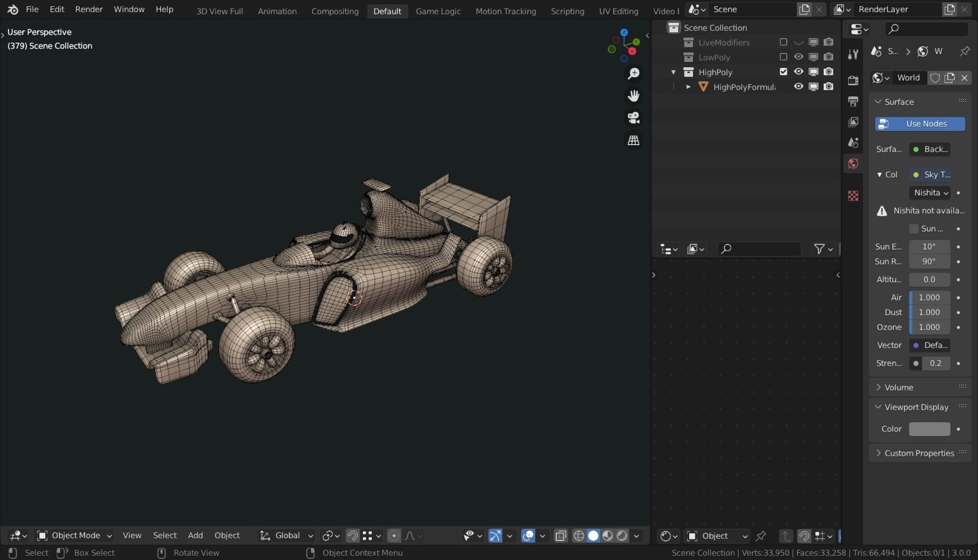This screenshot has width=978, height=560.
Task: Switch perspective/orthographic grid icon
Action: pyautogui.click(x=634, y=140)
